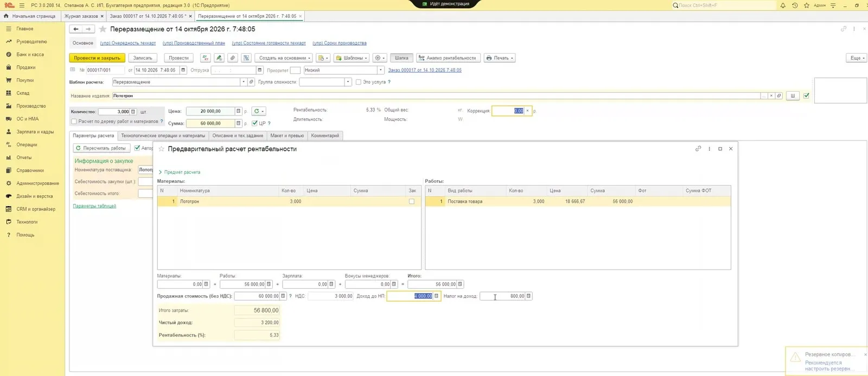The width and height of the screenshot is (868, 376).
Task: Click the Dt/Kt postings toolbar icon
Action: 205,58
